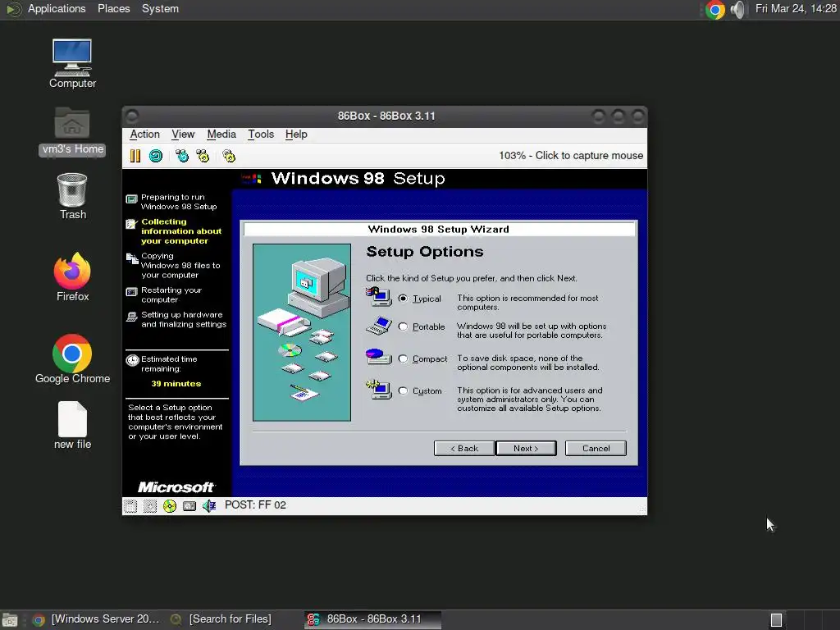Open the Applications menu in top panel

tap(57, 8)
